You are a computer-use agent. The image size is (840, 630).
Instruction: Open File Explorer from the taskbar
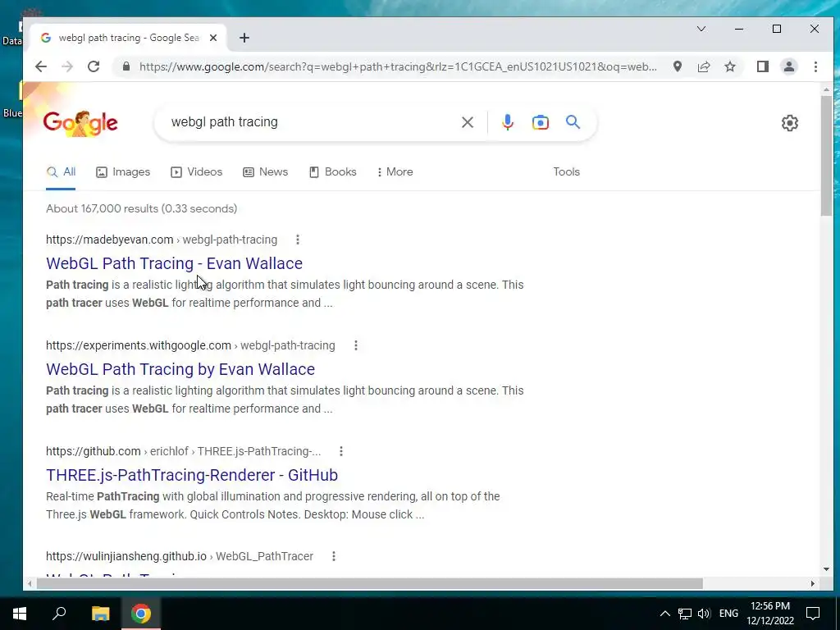point(100,614)
